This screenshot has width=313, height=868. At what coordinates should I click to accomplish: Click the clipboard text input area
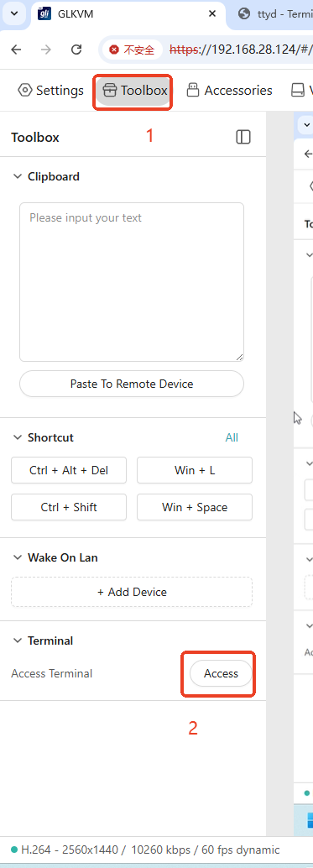click(132, 282)
